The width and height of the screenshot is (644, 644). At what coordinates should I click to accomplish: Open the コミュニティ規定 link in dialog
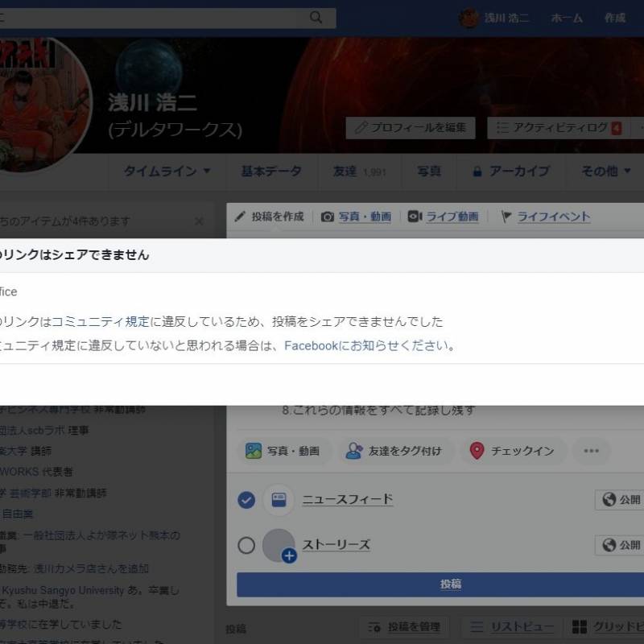tap(100, 321)
